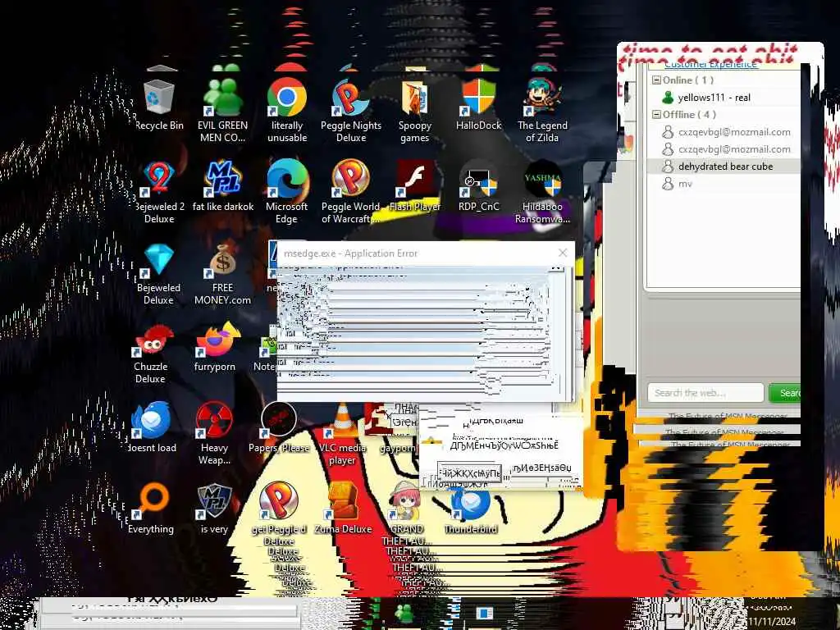Select contact dehydrated bear cube
Viewport: 840px width, 630px height.
[724, 166]
